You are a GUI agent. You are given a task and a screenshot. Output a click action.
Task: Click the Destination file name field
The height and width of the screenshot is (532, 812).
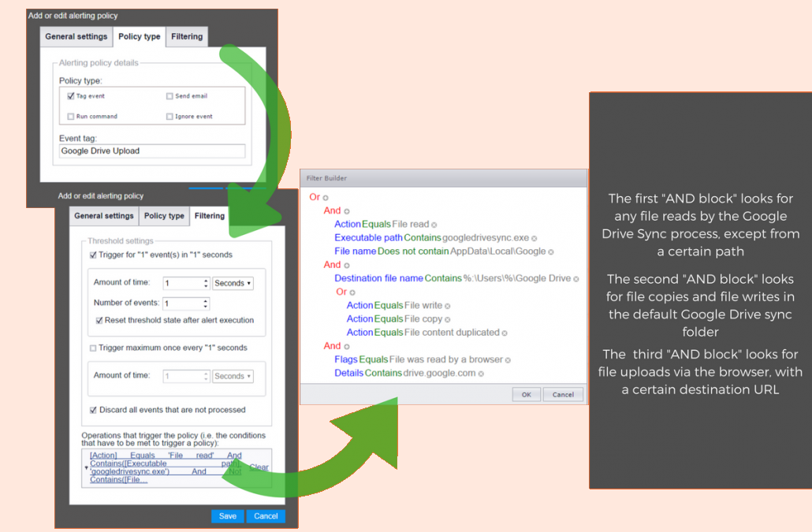pos(378,278)
